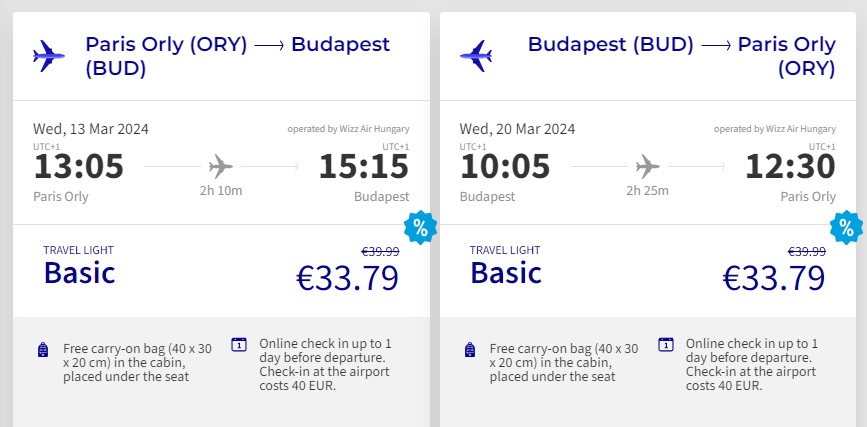Click the Wed, 13 Mar 2024 outbound date
The image size is (867, 427).
[x=90, y=129]
